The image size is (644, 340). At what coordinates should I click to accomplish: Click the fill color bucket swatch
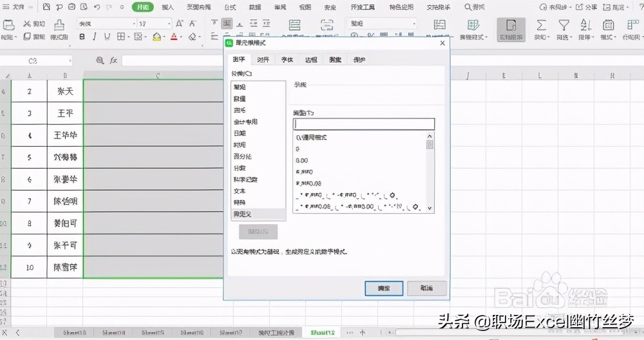pyautogui.click(x=156, y=37)
